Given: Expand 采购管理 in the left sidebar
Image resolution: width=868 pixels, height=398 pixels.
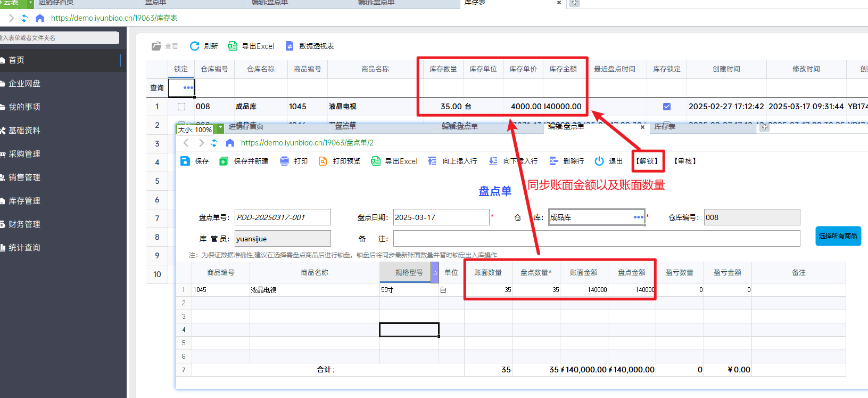Looking at the screenshot, I should [63, 154].
